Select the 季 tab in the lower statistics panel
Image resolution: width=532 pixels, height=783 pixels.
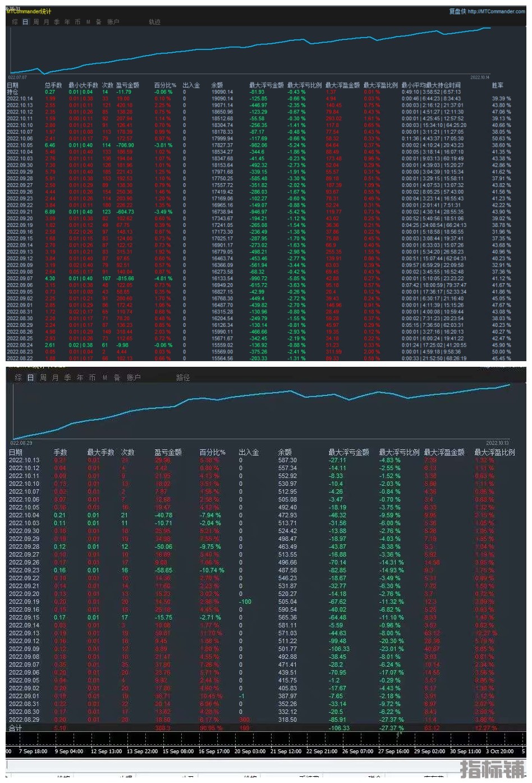pos(67,378)
